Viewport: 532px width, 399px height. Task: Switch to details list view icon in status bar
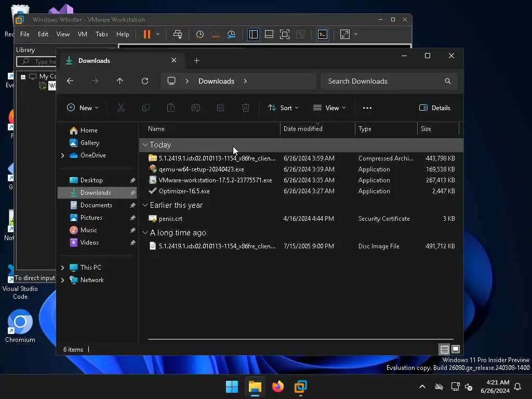point(445,349)
